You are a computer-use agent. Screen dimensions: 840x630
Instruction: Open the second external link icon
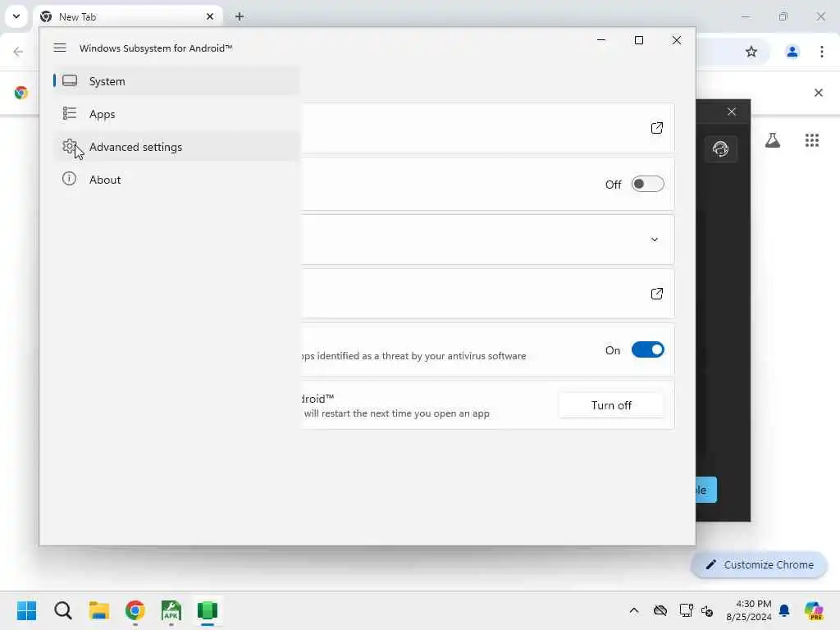[657, 293]
